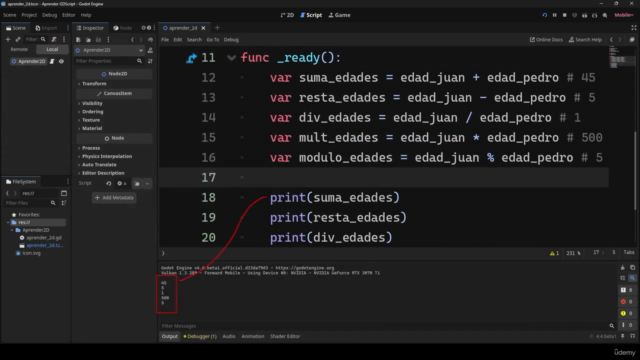This screenshot has width=640, height=360.
Task: Go to previous object in Inspector history
Action: [x=132, y=40]
